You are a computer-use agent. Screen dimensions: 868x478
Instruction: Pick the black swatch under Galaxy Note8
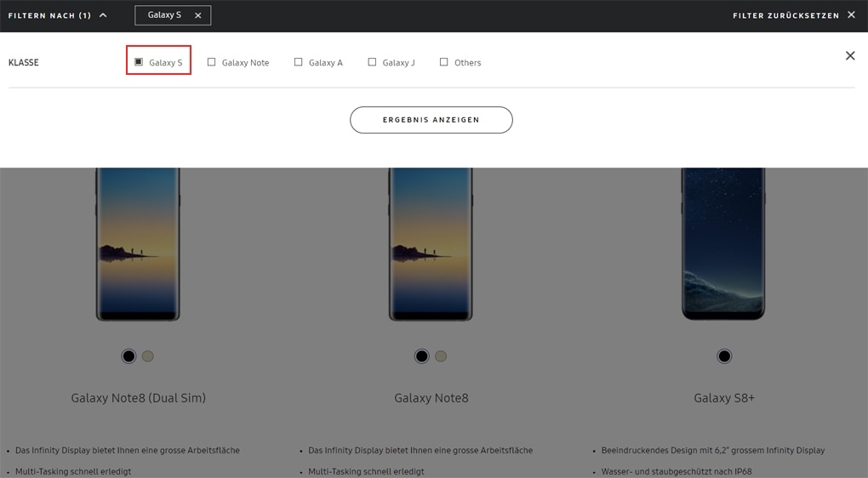click(422, 356)
